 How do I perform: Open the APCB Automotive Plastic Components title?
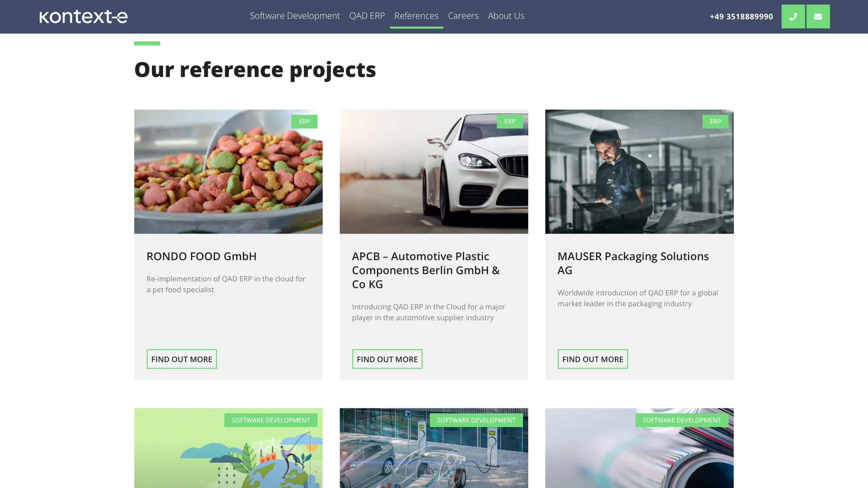click(426, 270)
